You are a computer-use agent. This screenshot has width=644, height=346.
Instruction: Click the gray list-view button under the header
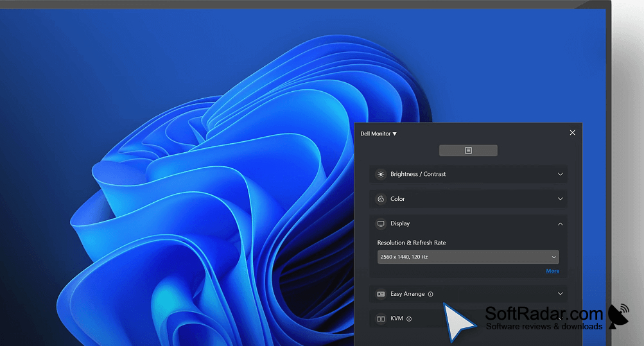pos(468,151)
